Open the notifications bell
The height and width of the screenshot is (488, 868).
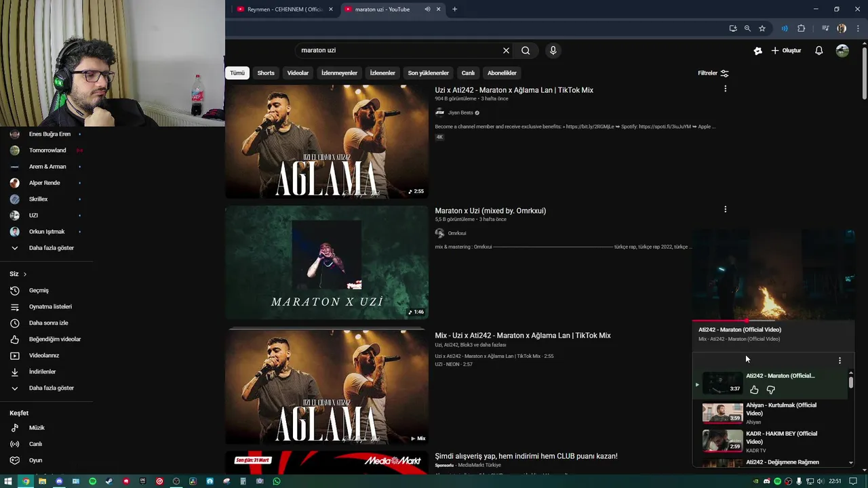pos(819,51)
